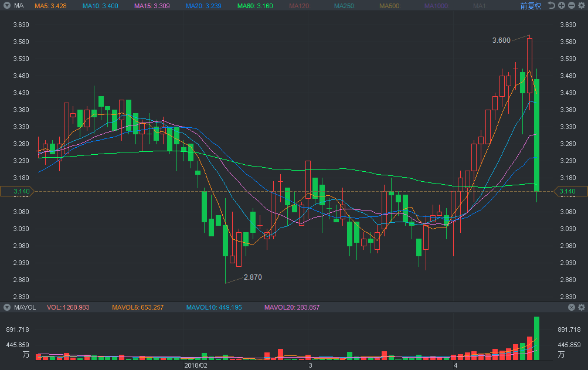588x370 pixels.
Task: Toggle the MA60 line label
Action: [x=254, y=5]
